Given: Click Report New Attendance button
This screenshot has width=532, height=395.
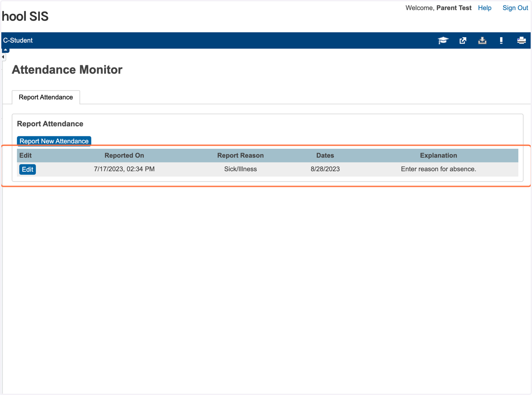Looking at the screenshot, I should click(x=54, y=141).
